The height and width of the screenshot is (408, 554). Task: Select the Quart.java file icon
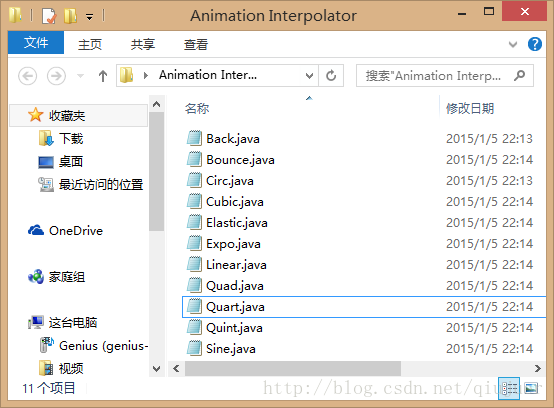[194, 306]
